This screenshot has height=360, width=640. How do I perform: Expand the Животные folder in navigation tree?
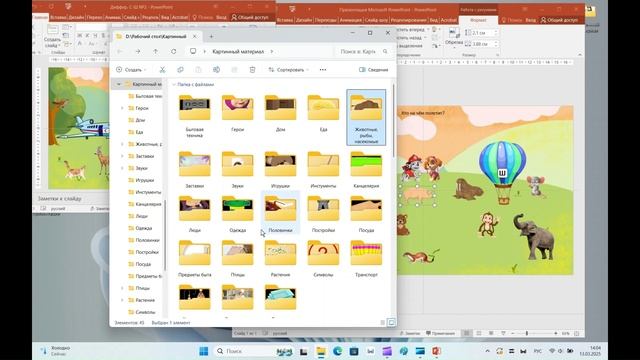tap(122, 144)
